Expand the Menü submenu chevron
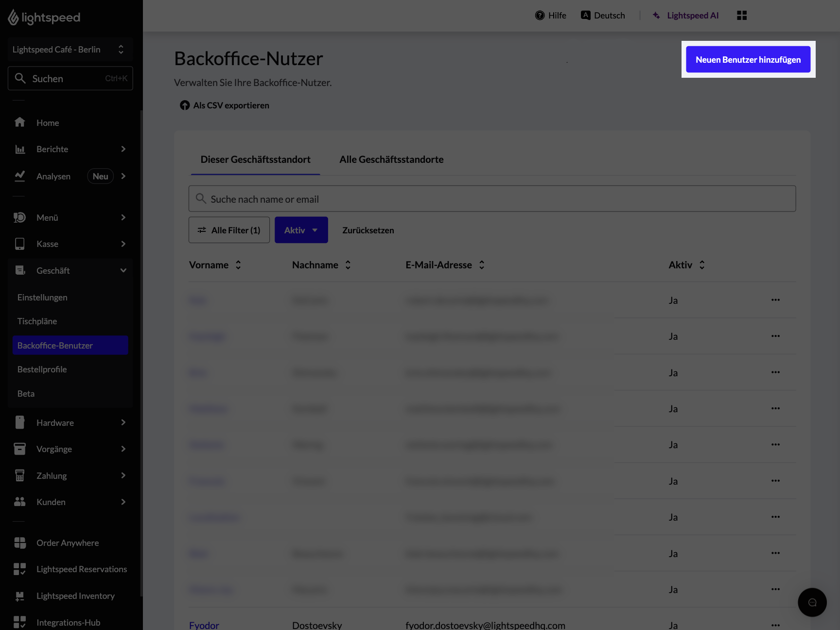Viewport: 840px width, 630px height. tap(123, 217)
